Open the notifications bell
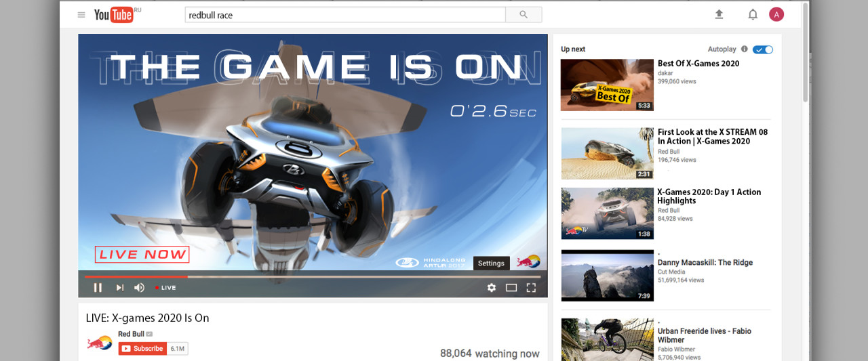Viewport: 868px width, 361px height. coord(753,14)
